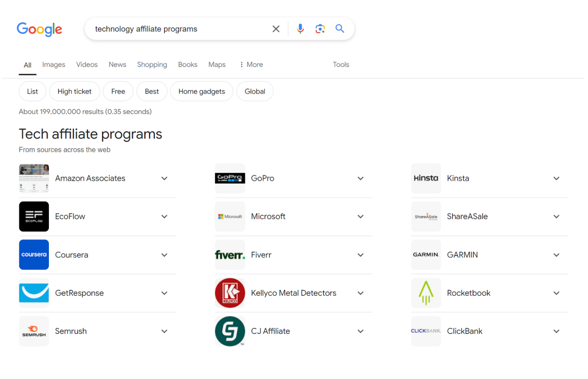Click the GoPro logo icon
Viewport: 588px width, 379px height.
point(230,178)
